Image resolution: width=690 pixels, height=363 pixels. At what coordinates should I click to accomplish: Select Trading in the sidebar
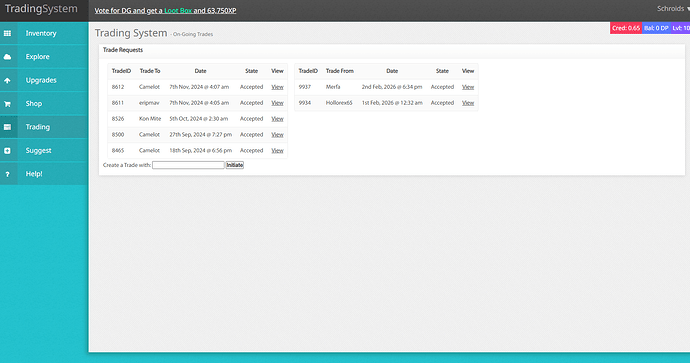click(44, 127)
